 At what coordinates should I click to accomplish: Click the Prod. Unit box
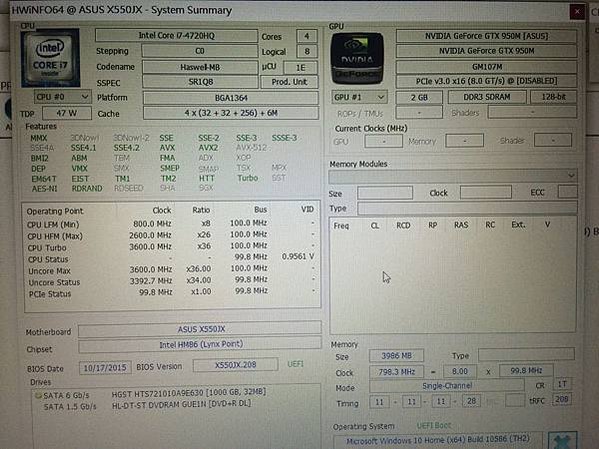[289, 82]
